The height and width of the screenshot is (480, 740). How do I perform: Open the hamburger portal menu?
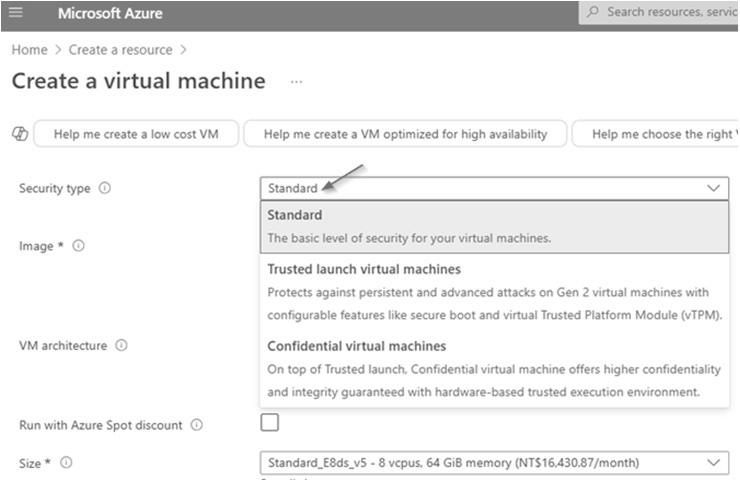click(x=16, y=12)
